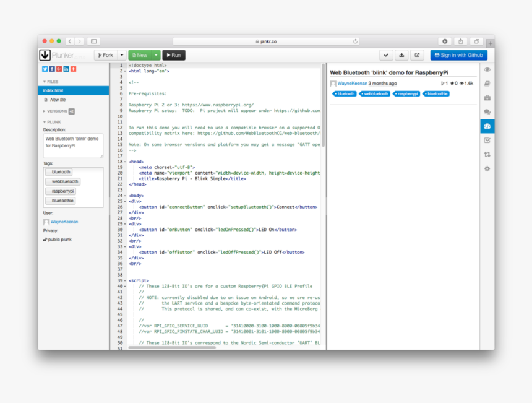Click the raspberrypi tag in info panel
This screenshot has width=532, height=403.
[x=406, y=93]
